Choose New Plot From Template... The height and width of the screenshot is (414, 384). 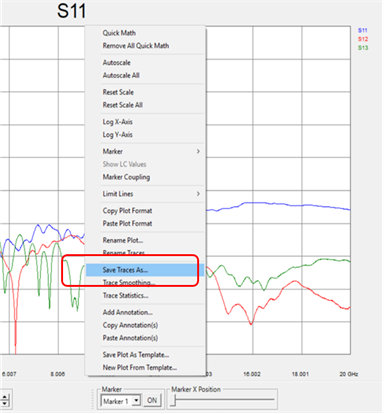tap(145, 368)
